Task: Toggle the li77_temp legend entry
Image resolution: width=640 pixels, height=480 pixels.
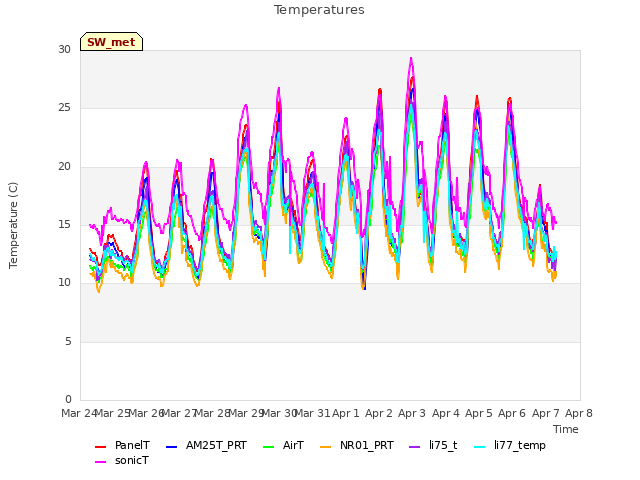Action: click(510, 445)
